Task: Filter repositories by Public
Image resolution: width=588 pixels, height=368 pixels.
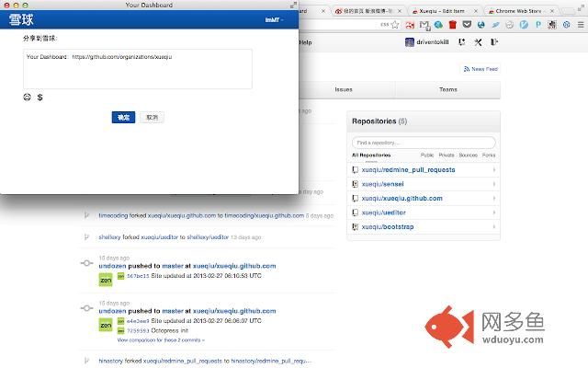Action: pyautogui.click(x=426, y=155)
